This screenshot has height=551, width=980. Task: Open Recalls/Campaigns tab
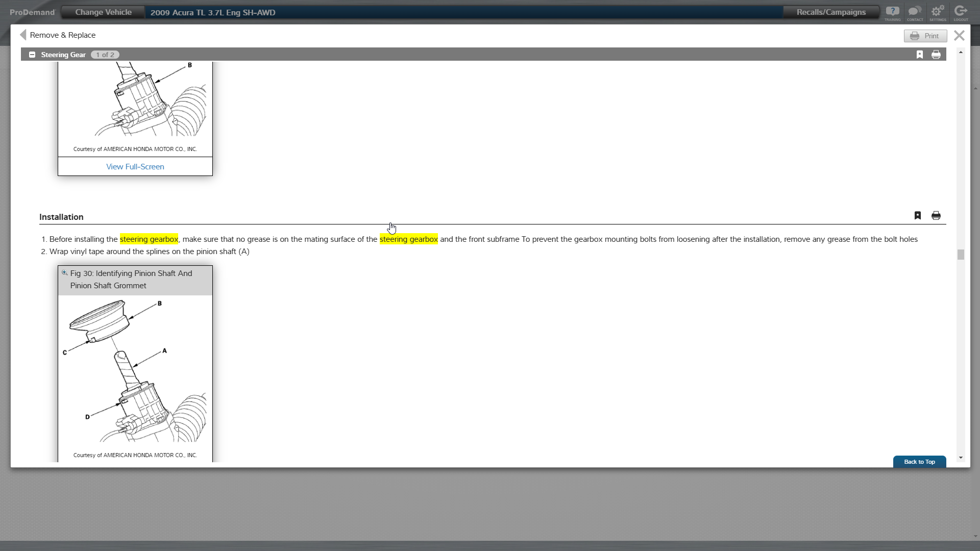(831, 12)
